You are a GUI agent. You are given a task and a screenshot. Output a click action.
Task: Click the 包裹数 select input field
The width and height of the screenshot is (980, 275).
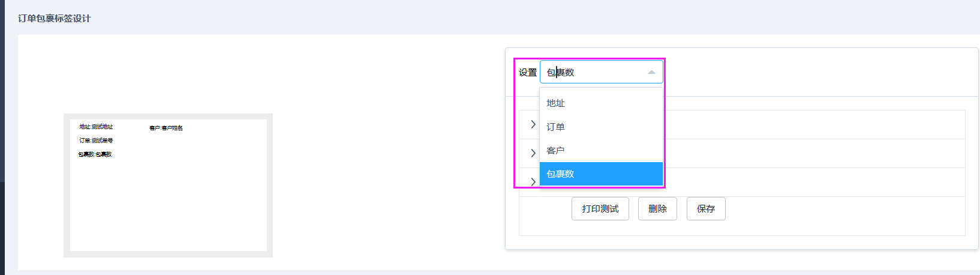click(x=602, y=72)
